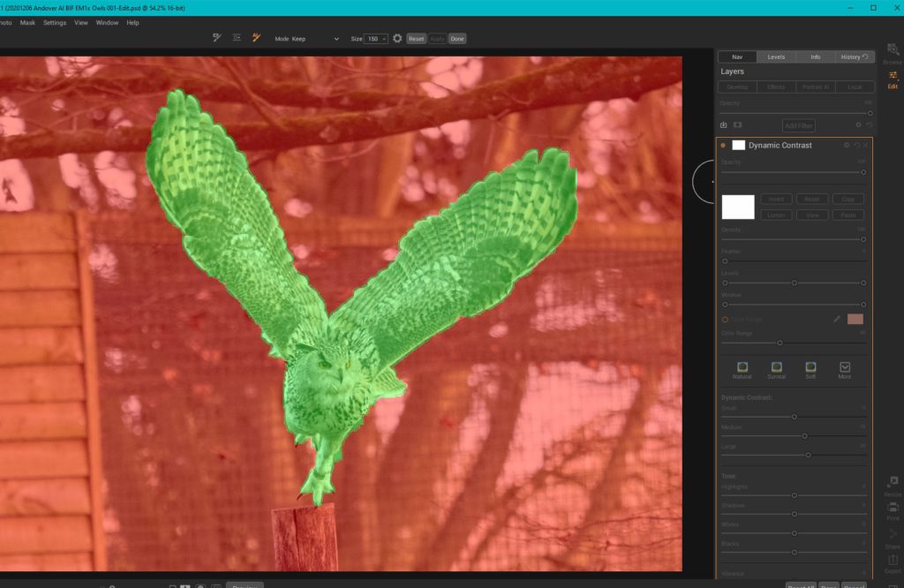
Task: Open the masking settings gear icon
Action: [397, 38]
